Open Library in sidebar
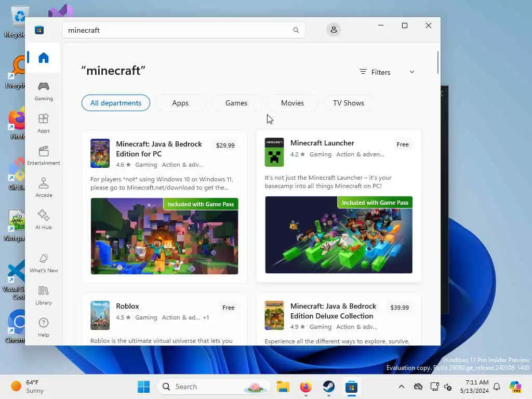Screen dimensions: 532x399 click(44, 296)
